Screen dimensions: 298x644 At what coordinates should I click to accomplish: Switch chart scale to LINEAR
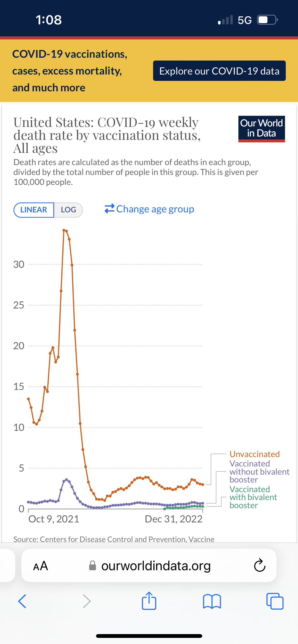click(34, 210)
